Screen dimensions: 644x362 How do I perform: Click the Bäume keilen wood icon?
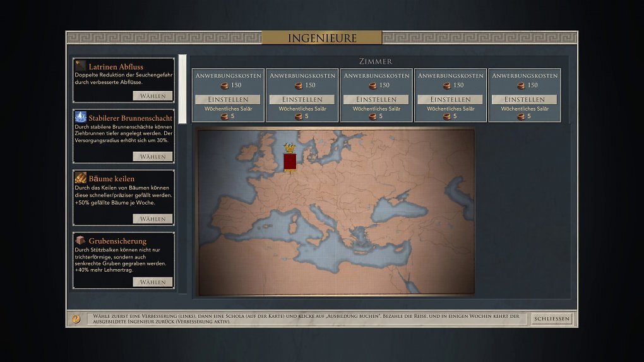point(81,178)
